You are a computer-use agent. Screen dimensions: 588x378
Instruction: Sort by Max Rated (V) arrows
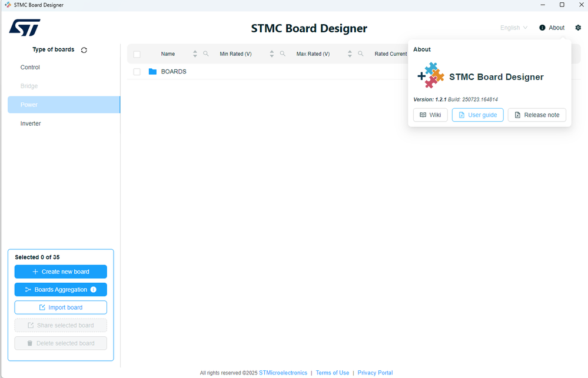click(350, 53)
